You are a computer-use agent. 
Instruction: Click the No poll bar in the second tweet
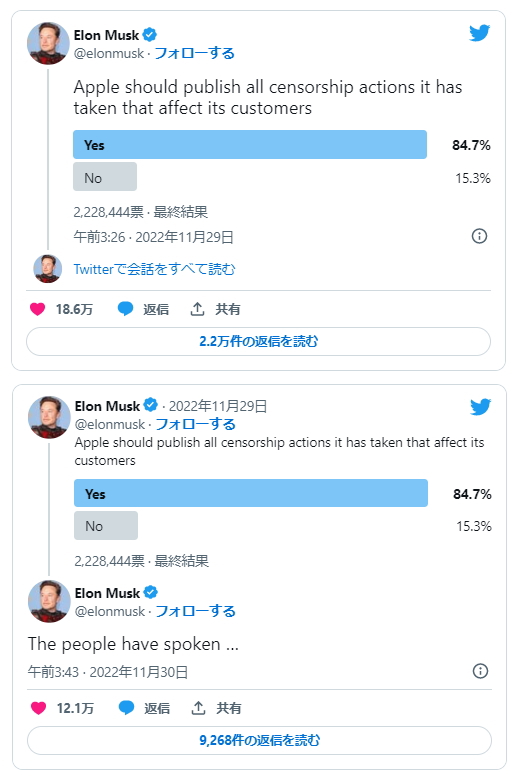tap(106, 526)
